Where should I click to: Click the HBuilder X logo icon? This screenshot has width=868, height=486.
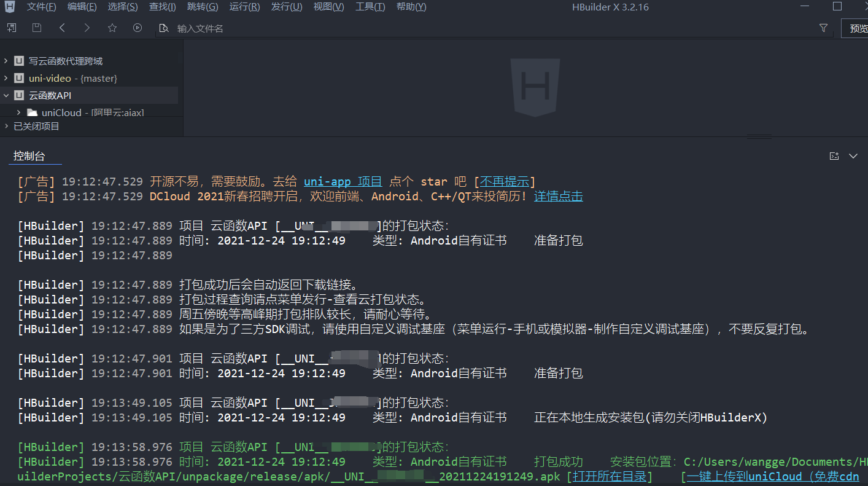(10, 7)
